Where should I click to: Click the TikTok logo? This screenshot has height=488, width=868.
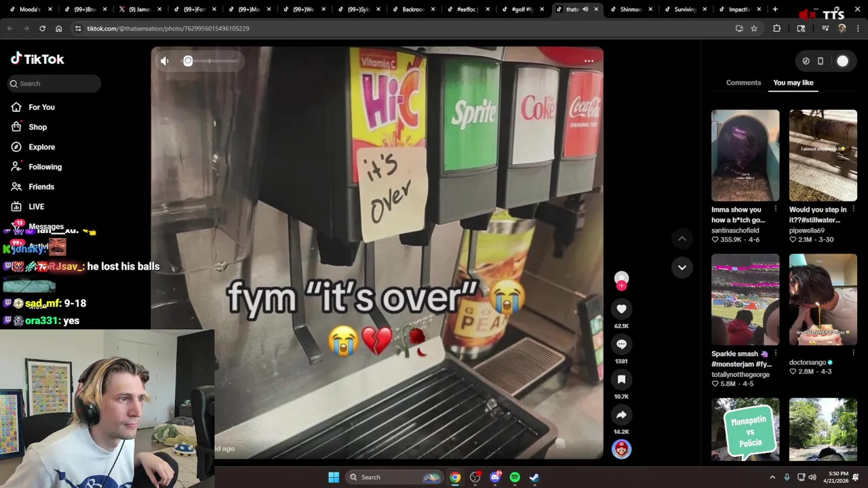click(x=37, y=59)
